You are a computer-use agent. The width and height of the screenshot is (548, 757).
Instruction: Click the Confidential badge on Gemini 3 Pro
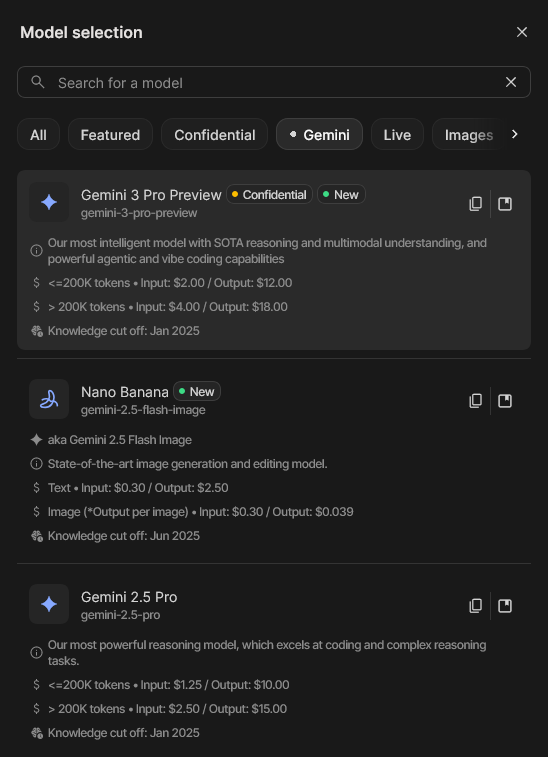[269, 195]
